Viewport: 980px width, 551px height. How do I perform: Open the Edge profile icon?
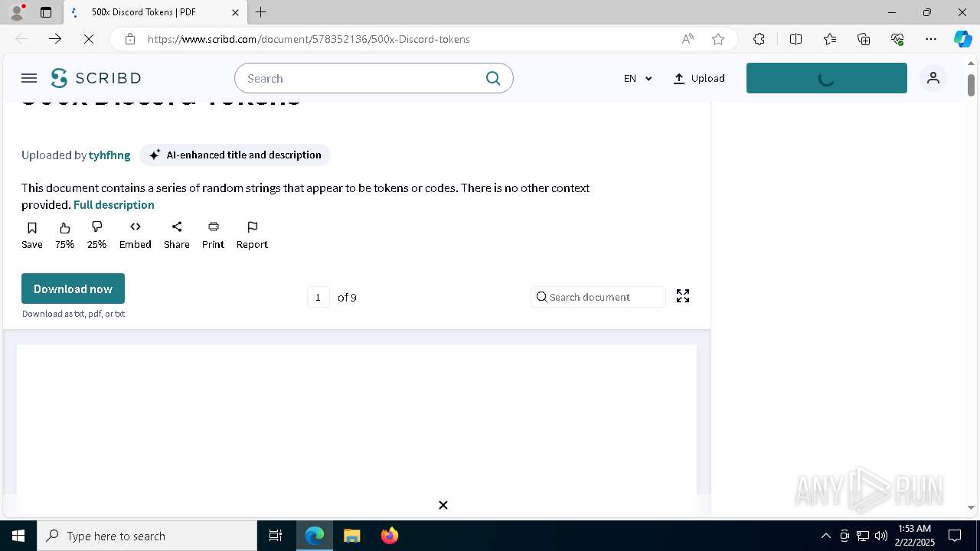(17, 12)
